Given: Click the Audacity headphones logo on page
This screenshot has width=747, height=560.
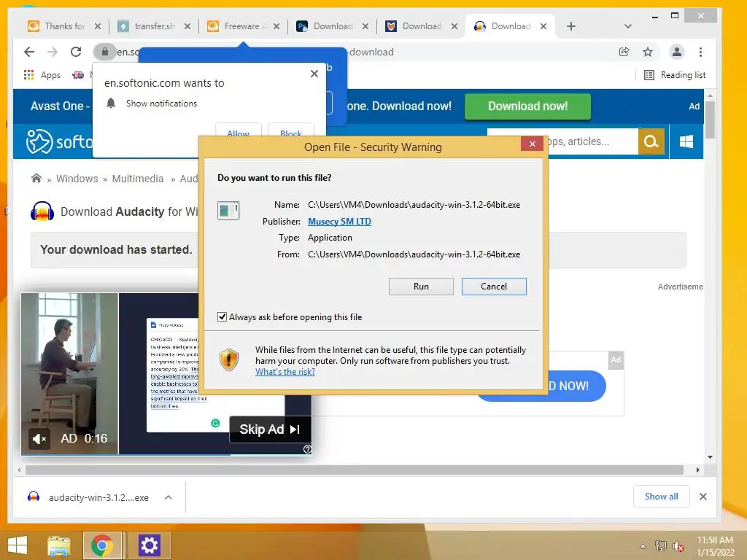Looking at the screenshot, I should 42,211.
